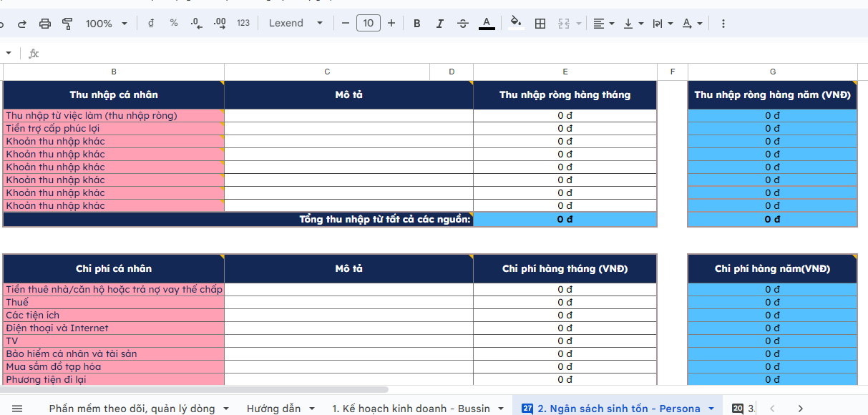Viewport: 868px width, 415px height.
Task: Select column B header
Action: pos(114,72)
